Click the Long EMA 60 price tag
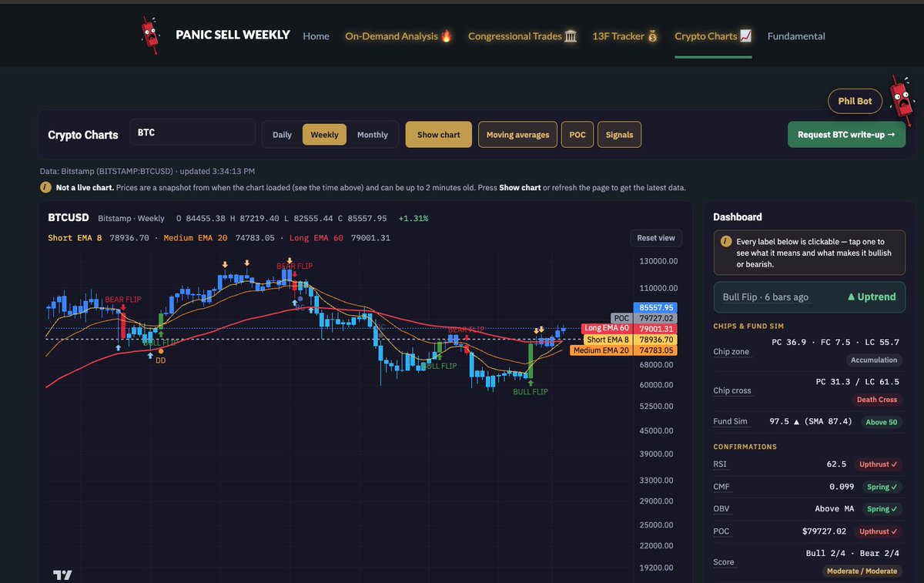Viewport: 924px width, 583px height. [x=631, y=329]
